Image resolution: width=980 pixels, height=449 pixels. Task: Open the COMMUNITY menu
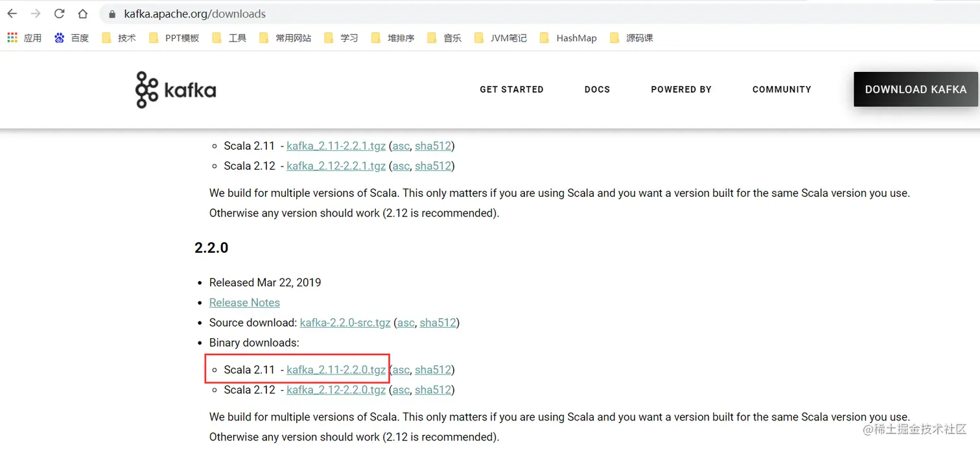click(x=782, y=89)
